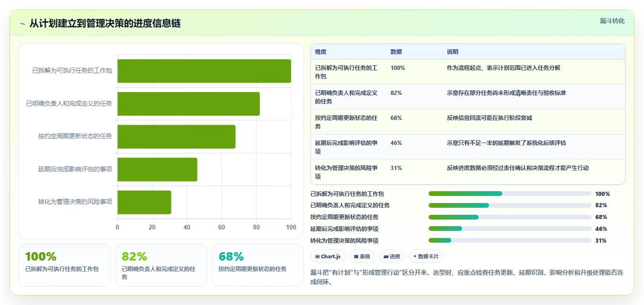Click table text 示意存在部分任务尚未形成清晰责任与验收标准
644x305 pixels.
coord(507,93)
